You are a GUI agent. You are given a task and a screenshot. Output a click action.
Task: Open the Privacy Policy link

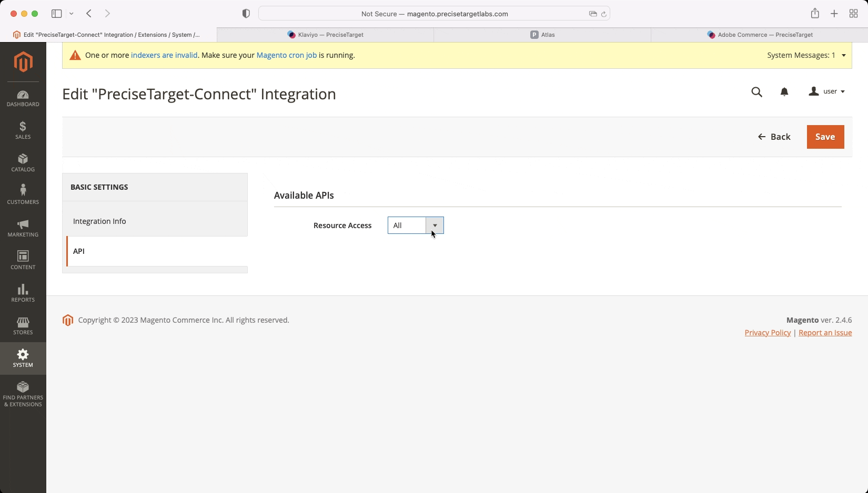pyautogui.click(x=768, y=333)
